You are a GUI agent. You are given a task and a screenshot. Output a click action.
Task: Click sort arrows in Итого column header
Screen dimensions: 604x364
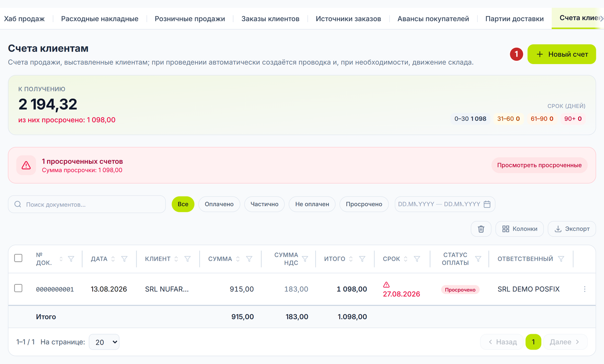351,259
